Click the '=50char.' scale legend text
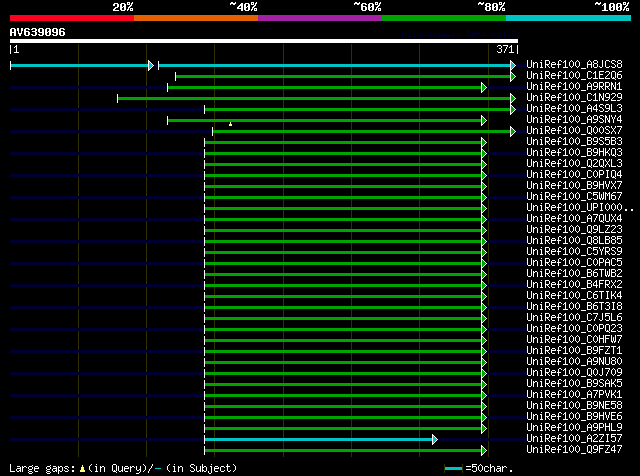The image size is (640, 476). pyautogui.click(x=489, y=469)
